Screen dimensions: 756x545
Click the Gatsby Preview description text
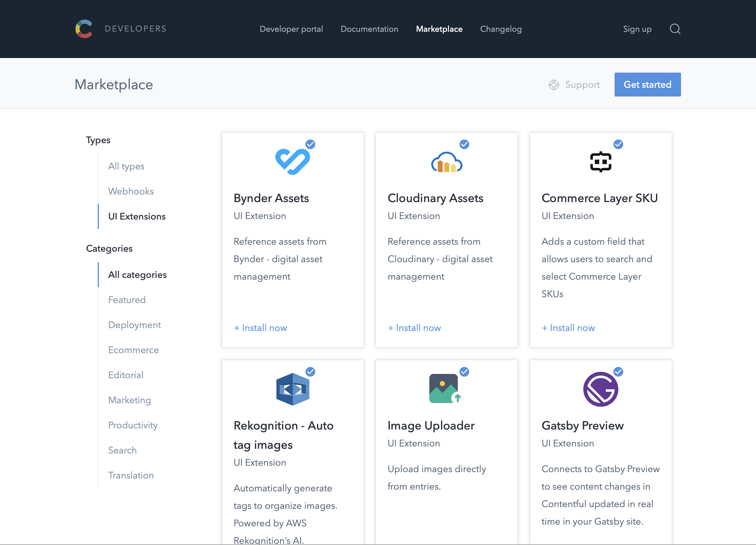coord(601,495)
